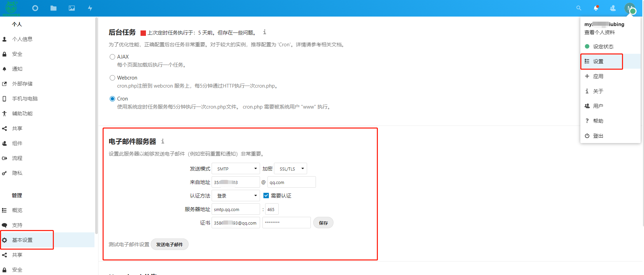Open the Photos app icon
Screen dimensions: 644x275
[x=72, y=8]
